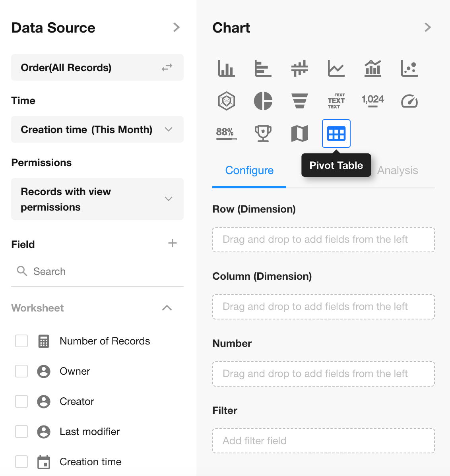
Task: Click the Order(All Records) data source button
Action: (97, 68)
